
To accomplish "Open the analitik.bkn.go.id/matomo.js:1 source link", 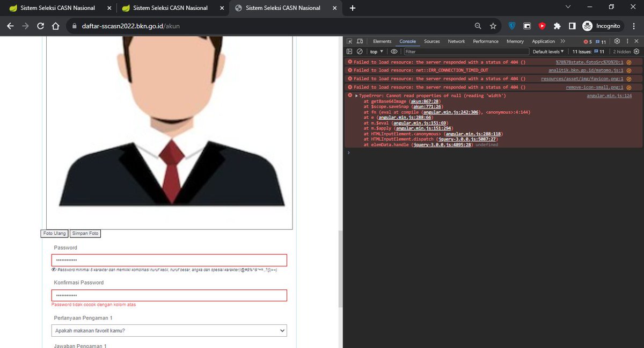I will 586,70.
